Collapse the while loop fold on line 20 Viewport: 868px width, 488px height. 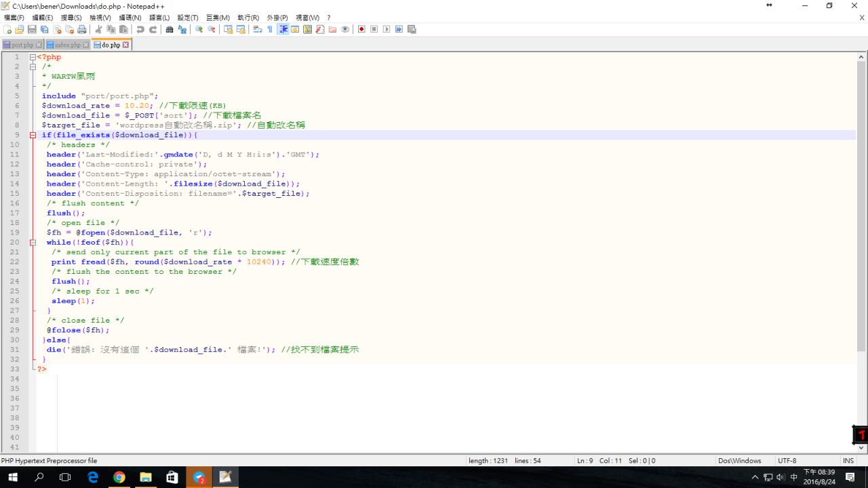click(32, 242)
